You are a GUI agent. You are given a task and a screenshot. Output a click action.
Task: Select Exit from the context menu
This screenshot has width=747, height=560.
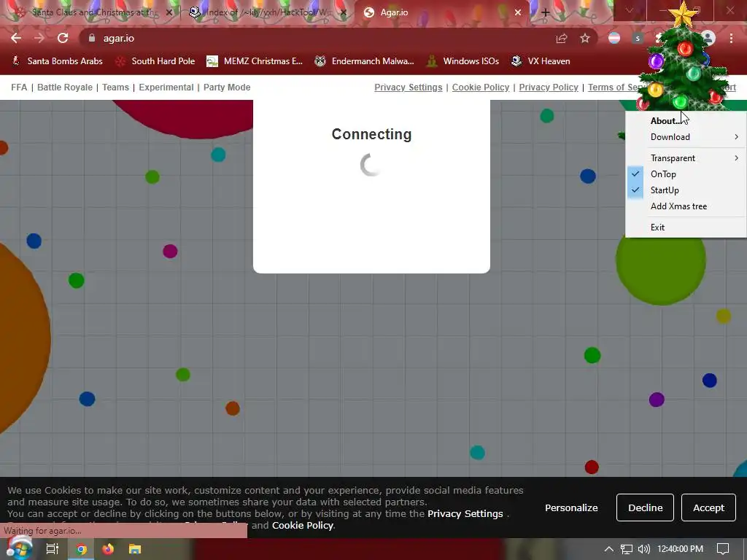(x=686, y=227)
